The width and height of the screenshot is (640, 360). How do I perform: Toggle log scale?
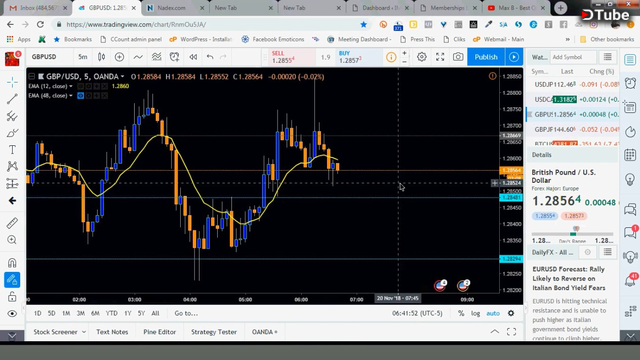[476, 313]
